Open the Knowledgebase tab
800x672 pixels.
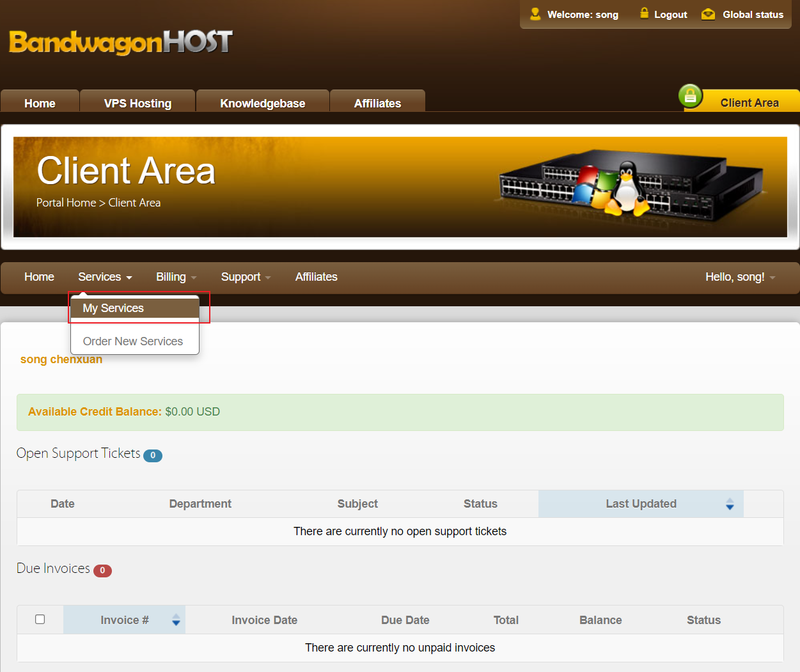pyautogui.click(x=262, y=104)
